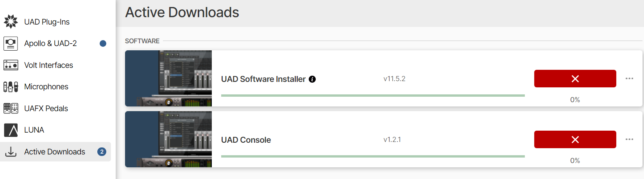
Task: Click the UAD Software Installer thumbnail image
Action: (x=168, y=78)
